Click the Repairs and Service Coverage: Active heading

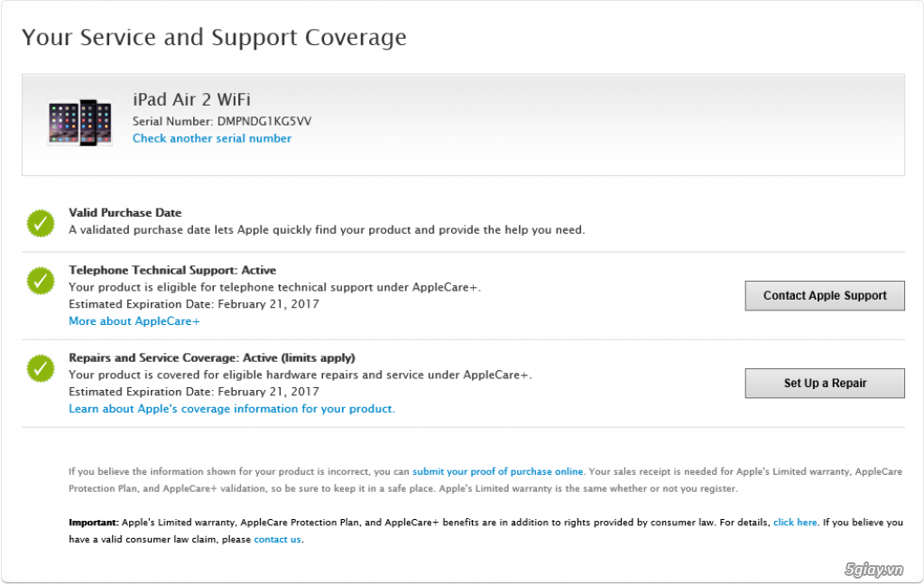212,357
